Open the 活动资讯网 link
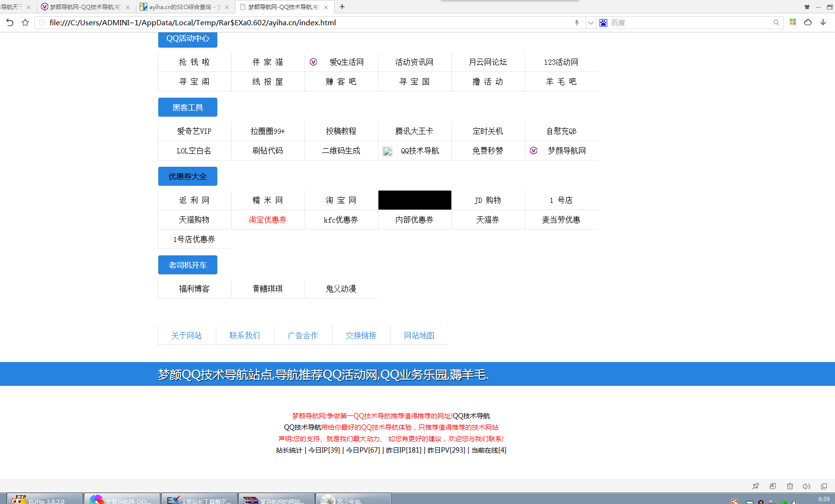This screenshot has width=835, height=504. coord(415,62)
